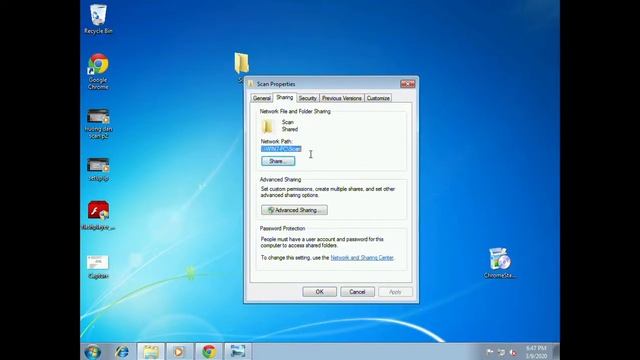Select the second video file icon below 'huong dan scan p2'

[x=98, y=169]
